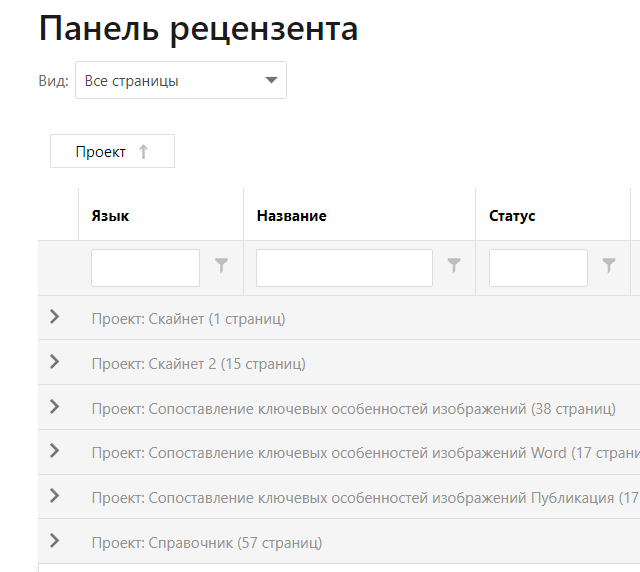
Task: Toggle the sort arrow beside Проект
Action: pos(143,152)
